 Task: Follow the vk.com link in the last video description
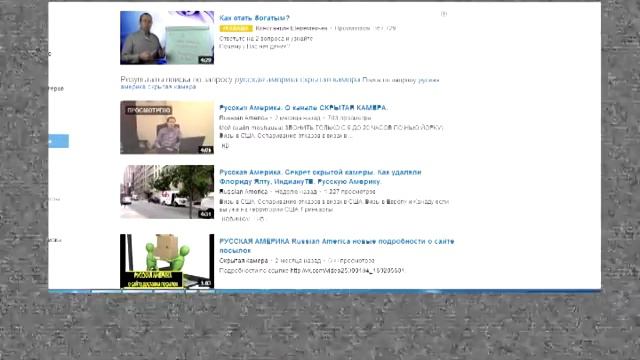coord(347,271)
